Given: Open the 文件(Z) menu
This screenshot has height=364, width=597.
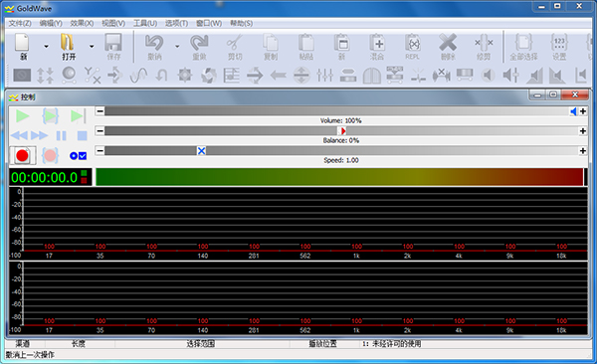Looking at the screenshot, I should 20,23.
